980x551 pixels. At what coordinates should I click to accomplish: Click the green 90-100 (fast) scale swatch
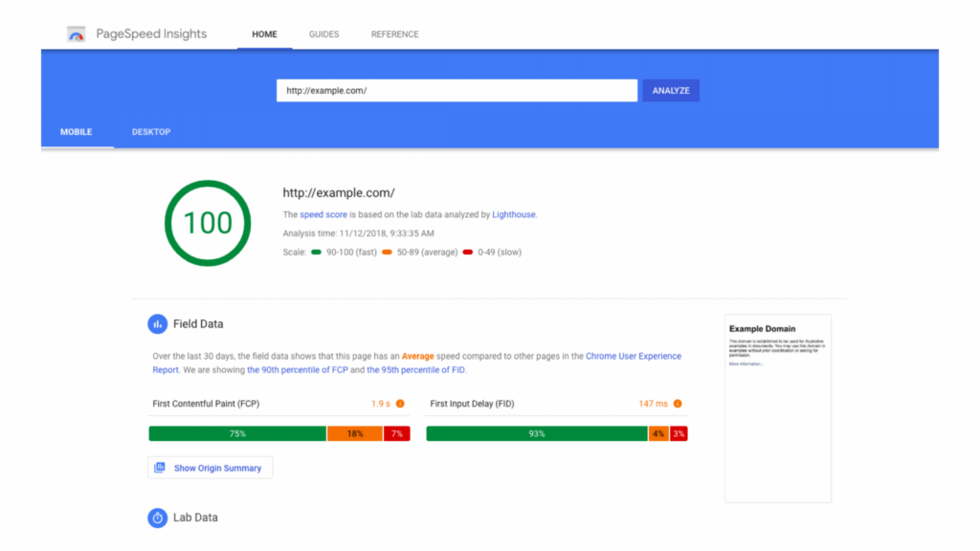[316, 253]
